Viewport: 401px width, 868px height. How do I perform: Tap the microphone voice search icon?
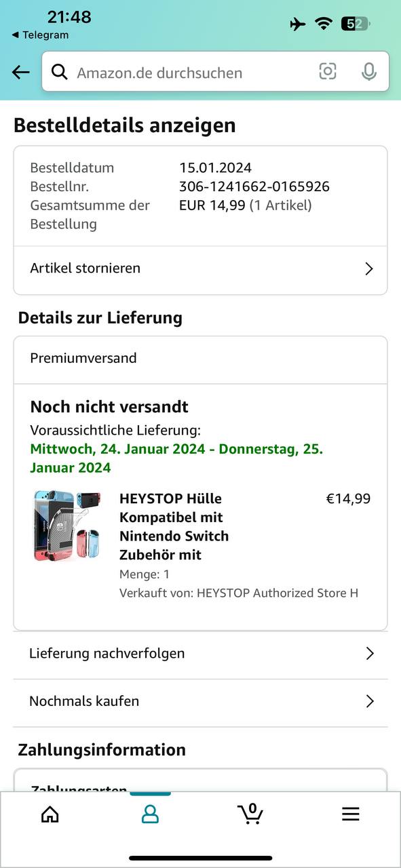coord(369,72)
